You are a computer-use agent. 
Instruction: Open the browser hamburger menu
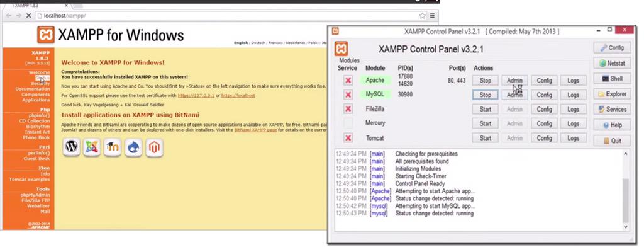click(432, 16)
